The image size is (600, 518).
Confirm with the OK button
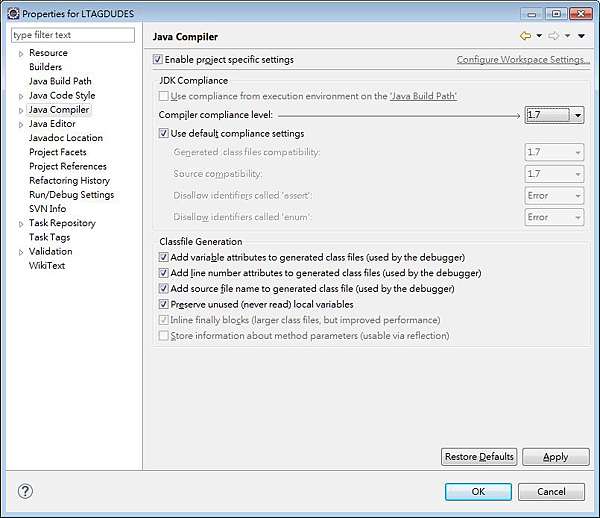point(478,492)
